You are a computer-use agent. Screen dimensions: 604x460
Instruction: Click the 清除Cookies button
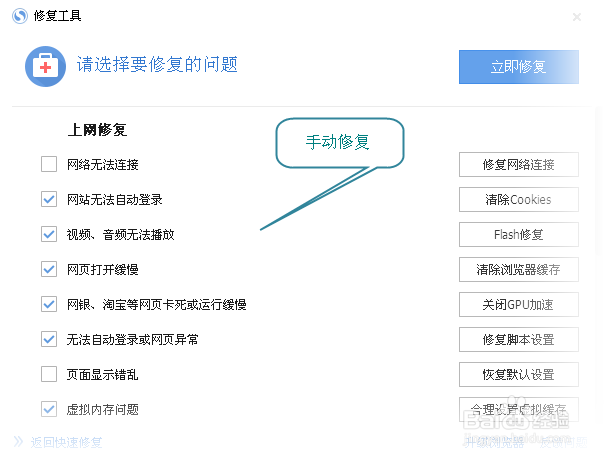pyautogui.click(x=518, y=200)
